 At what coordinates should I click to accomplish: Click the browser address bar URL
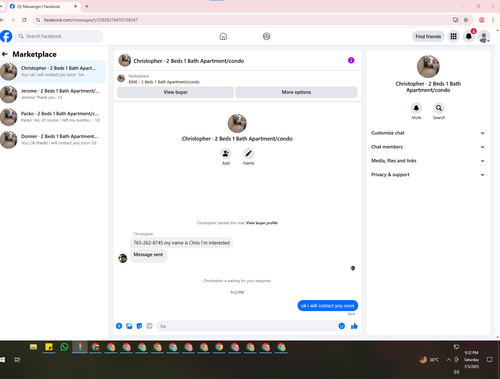coord(91,20)
